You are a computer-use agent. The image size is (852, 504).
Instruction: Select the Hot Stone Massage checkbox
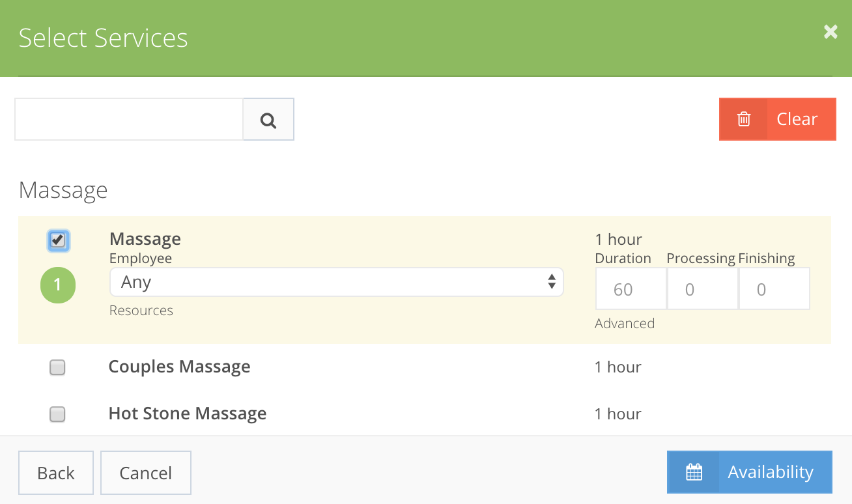tap(57, 414)
